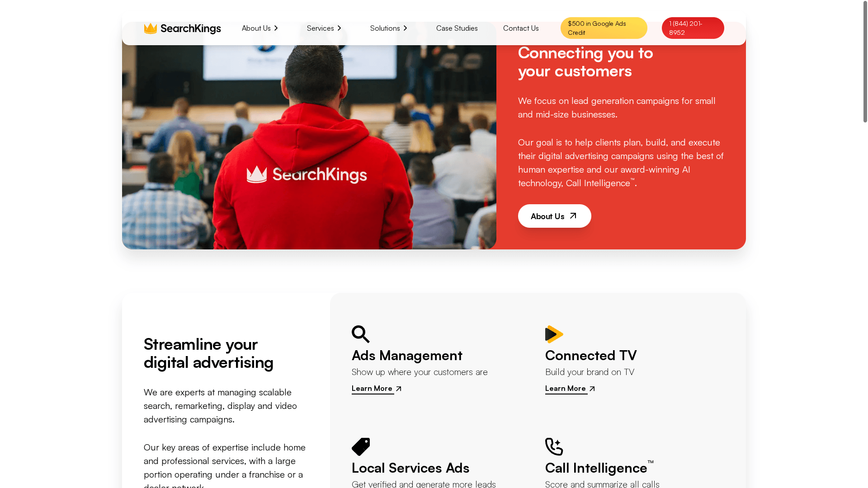Expand the Solutions dropdown chevron

click(405, 28)
